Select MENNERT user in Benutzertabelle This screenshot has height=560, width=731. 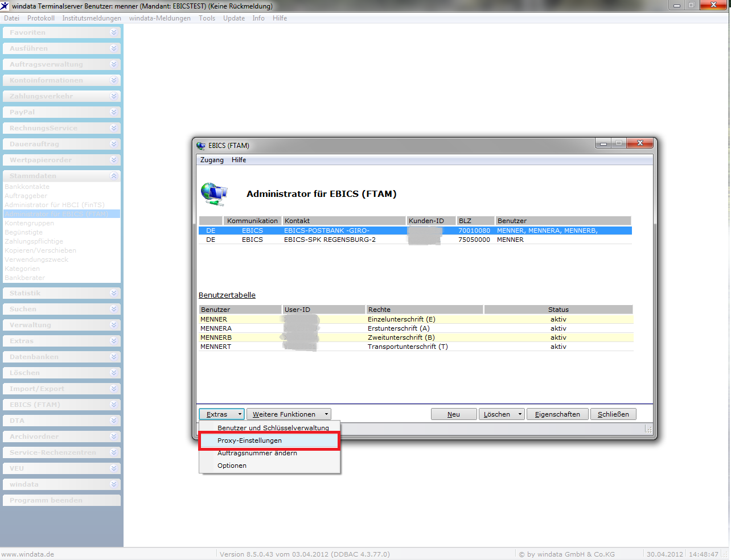(x=416, y=347)
